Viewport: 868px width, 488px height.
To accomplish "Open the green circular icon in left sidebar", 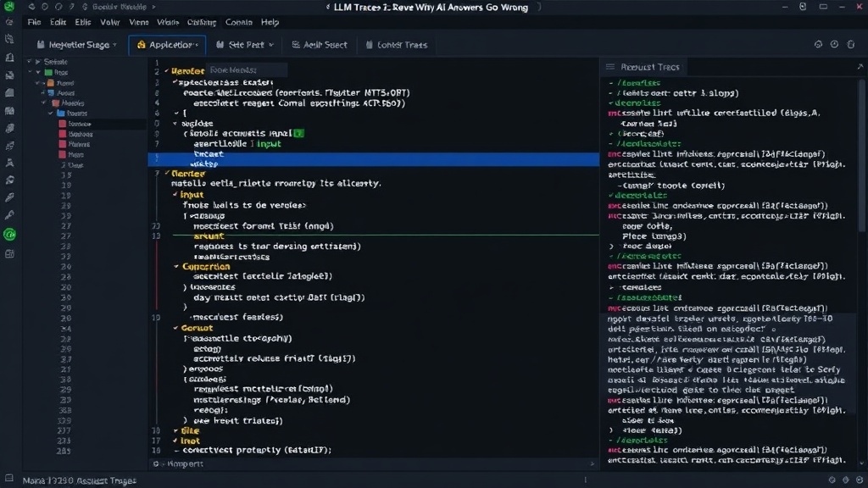I will (9, 235).
